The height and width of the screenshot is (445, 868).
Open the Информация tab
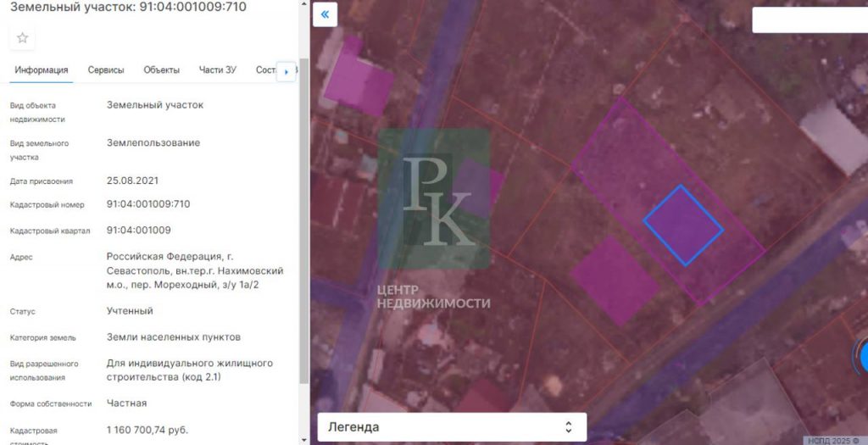pyautogui.click(x=41, y=70)
